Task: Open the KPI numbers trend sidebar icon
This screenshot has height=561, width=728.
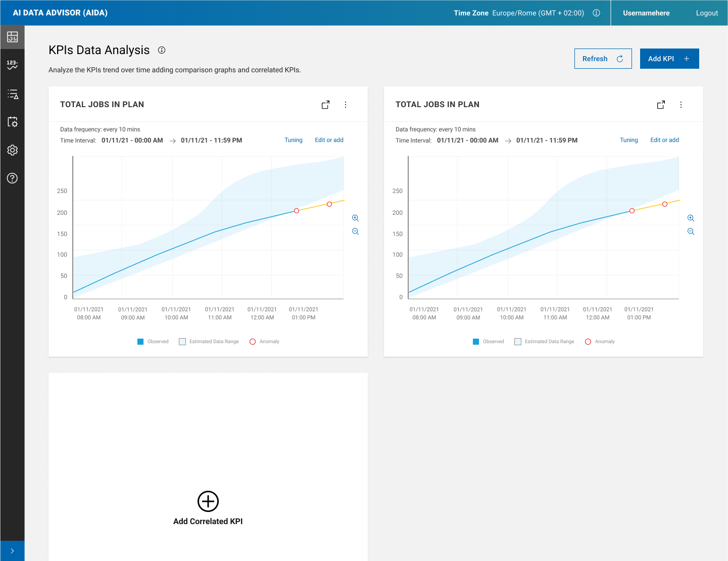Action: (x=12, y=65)
